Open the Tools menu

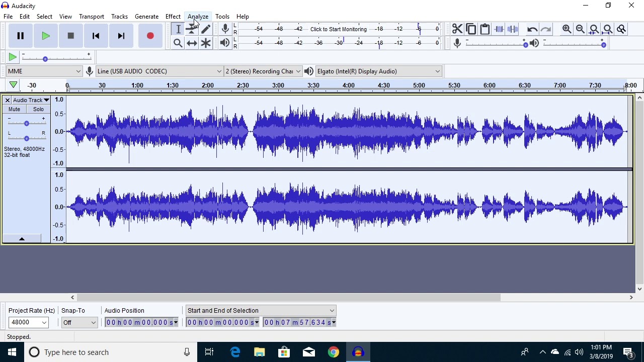pyautogui.click(x=222, y=17)
